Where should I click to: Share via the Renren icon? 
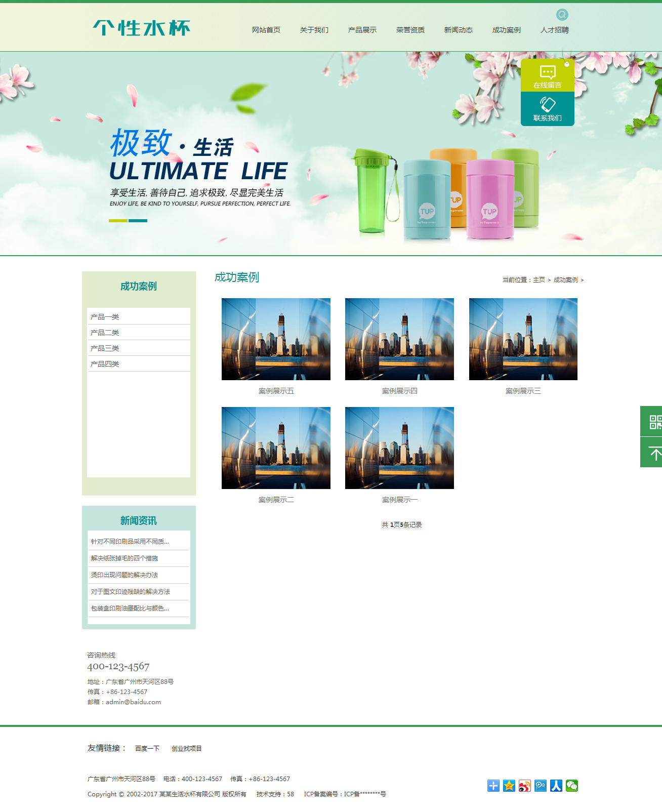(556, 786)
